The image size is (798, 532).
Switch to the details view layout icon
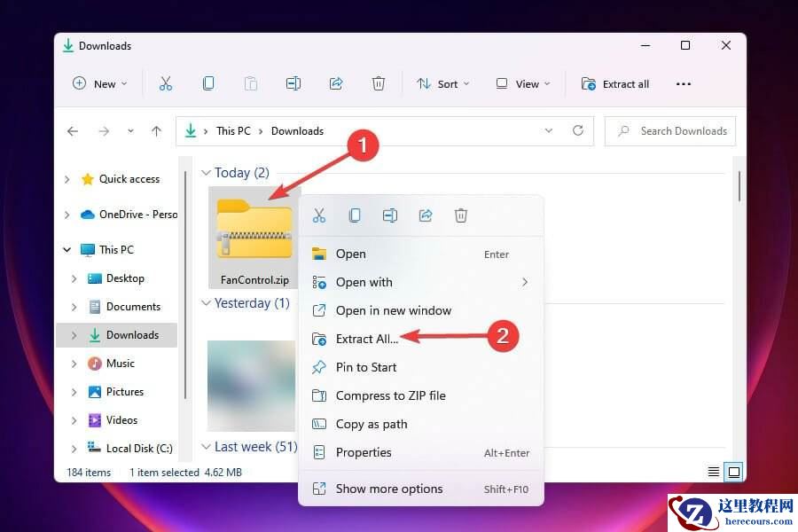(x=714, y=472)
